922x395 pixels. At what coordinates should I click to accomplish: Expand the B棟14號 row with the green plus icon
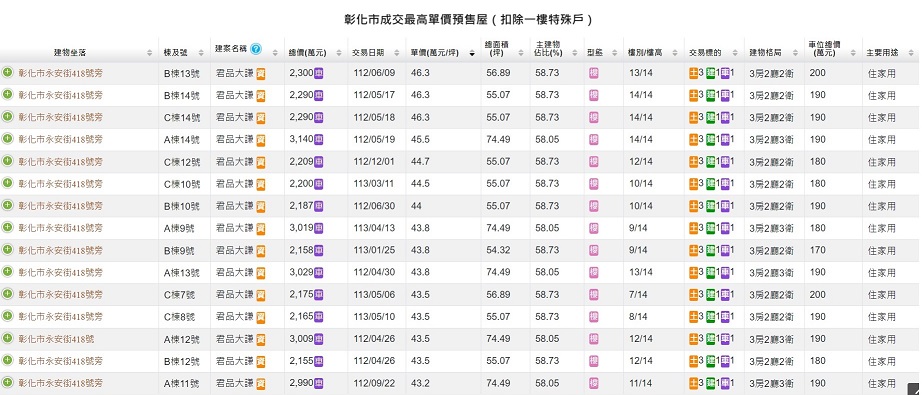point(7,94)
